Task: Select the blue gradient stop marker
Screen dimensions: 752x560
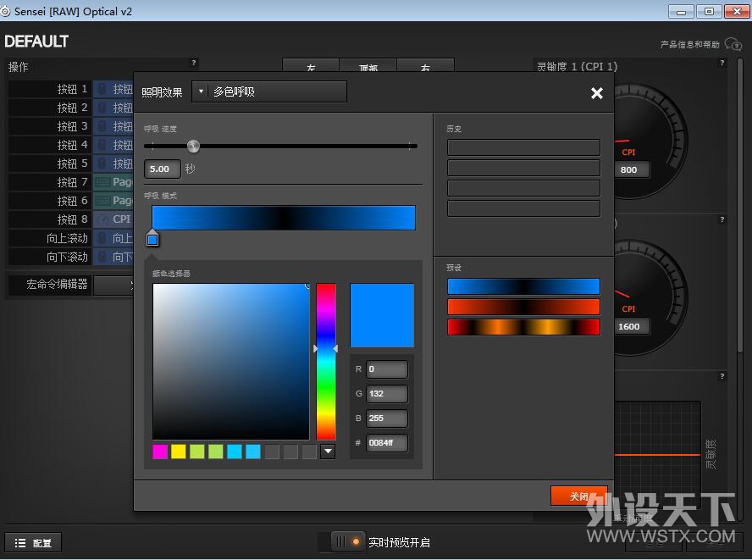Action: click(152, 239)
